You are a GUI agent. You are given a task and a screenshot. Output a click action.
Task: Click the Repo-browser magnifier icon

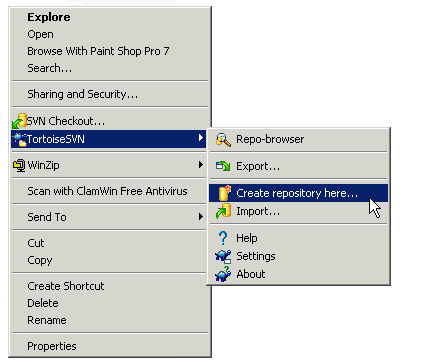pyautogui.click(x=223, y=140)
